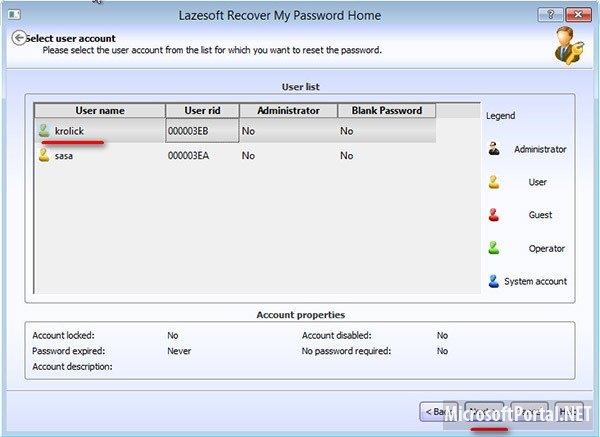
Task: Click krolick's Blank Password value No
Action: tap(347, 131)
